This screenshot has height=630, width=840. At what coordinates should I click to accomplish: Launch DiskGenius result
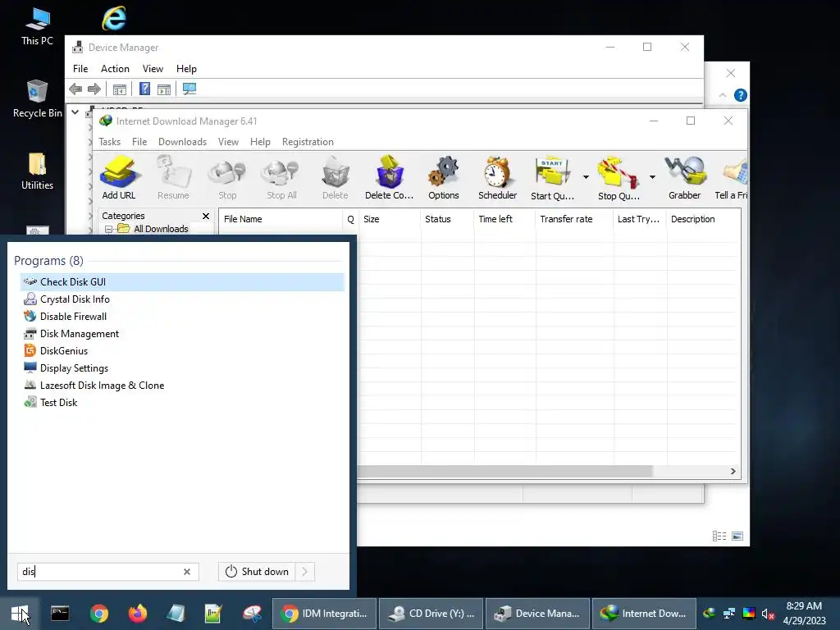click(x=182, y=351)
